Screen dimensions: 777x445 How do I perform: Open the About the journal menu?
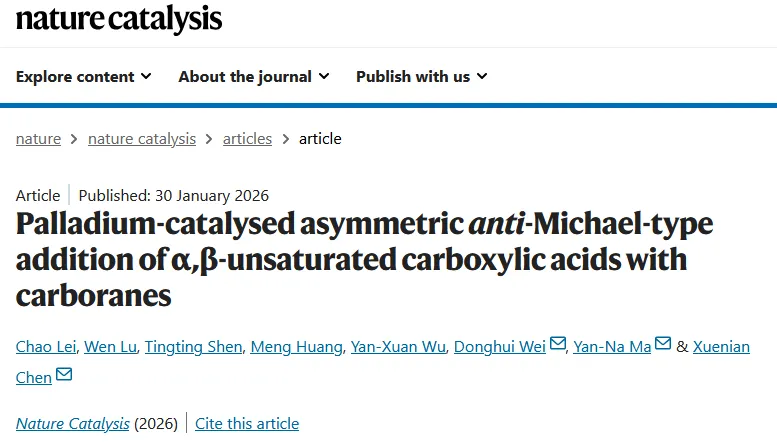[x=254, y=77]
